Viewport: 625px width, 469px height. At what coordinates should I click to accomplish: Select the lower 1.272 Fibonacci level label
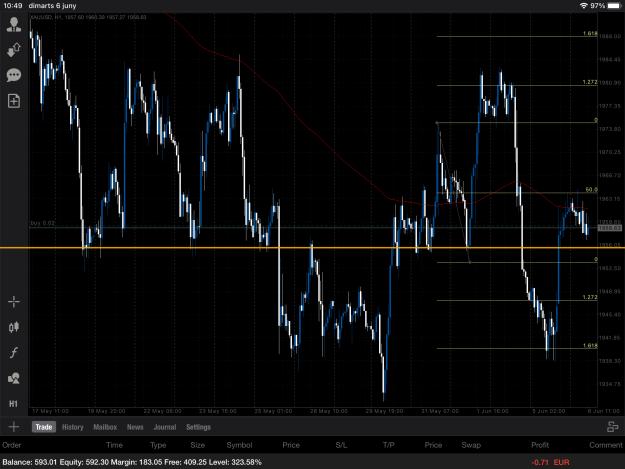point(590,297)
